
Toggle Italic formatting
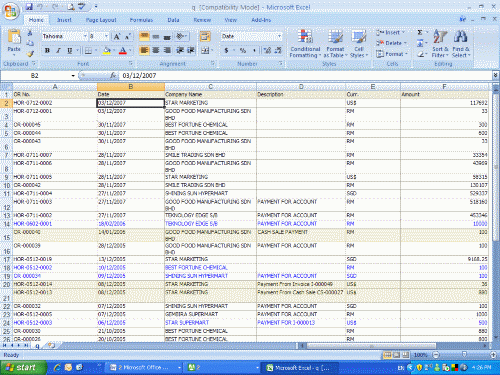coord(58,51)
